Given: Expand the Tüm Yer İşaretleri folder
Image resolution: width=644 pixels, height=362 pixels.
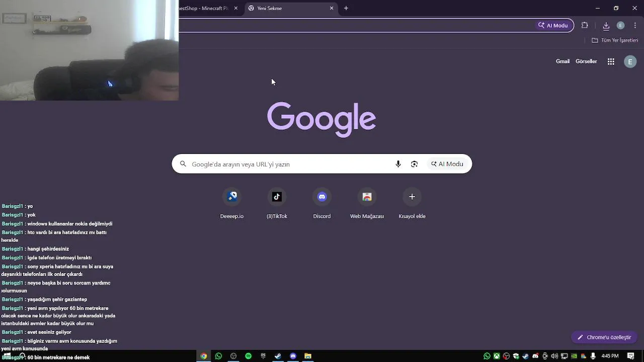Looking at the screenshot, I should point(615,40).
